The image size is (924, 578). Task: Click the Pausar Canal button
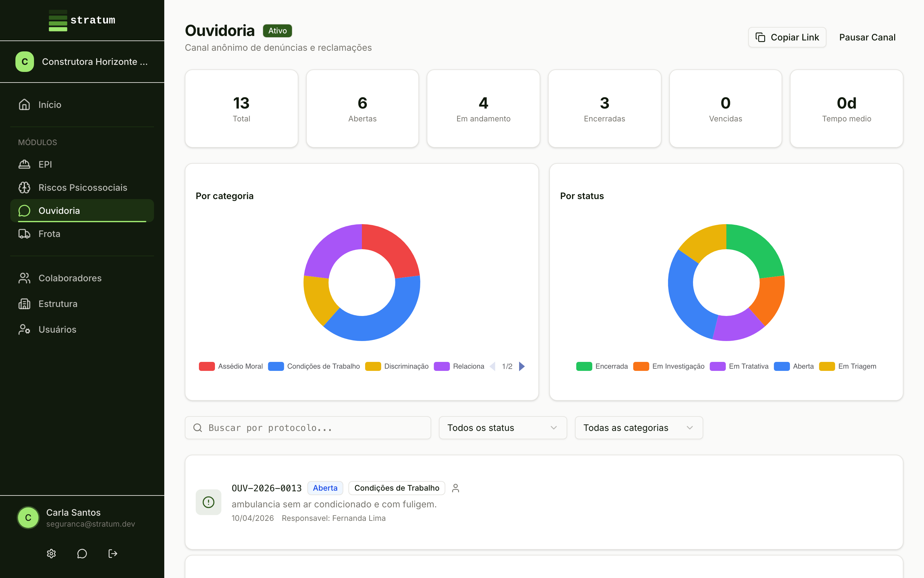click(867, 37)
